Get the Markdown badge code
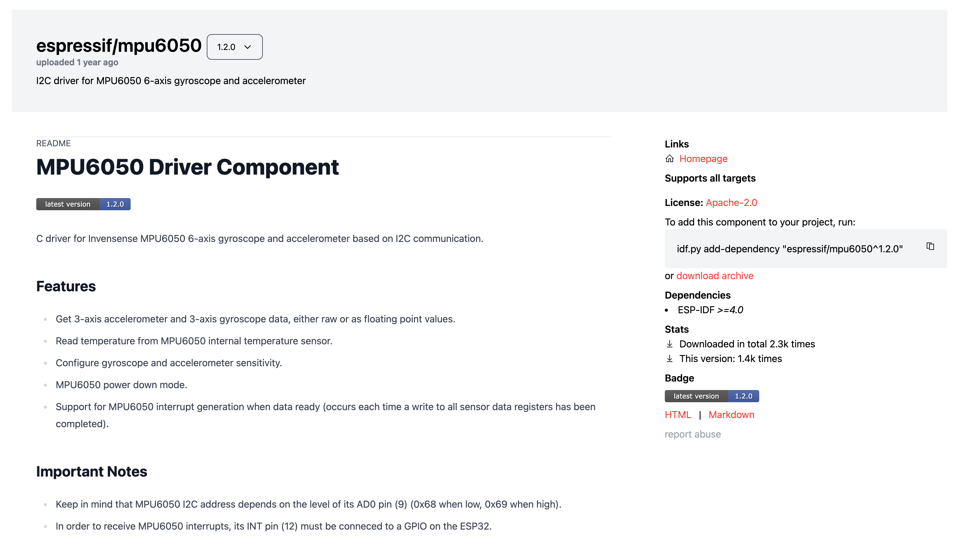The image size is (980, 557). tap(731, 415)
